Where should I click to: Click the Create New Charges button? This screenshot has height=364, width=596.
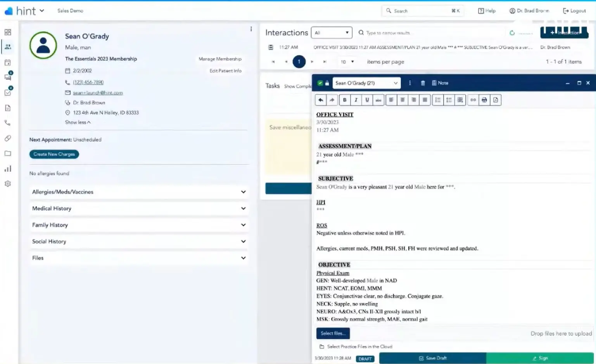click(x=54, y=154)
